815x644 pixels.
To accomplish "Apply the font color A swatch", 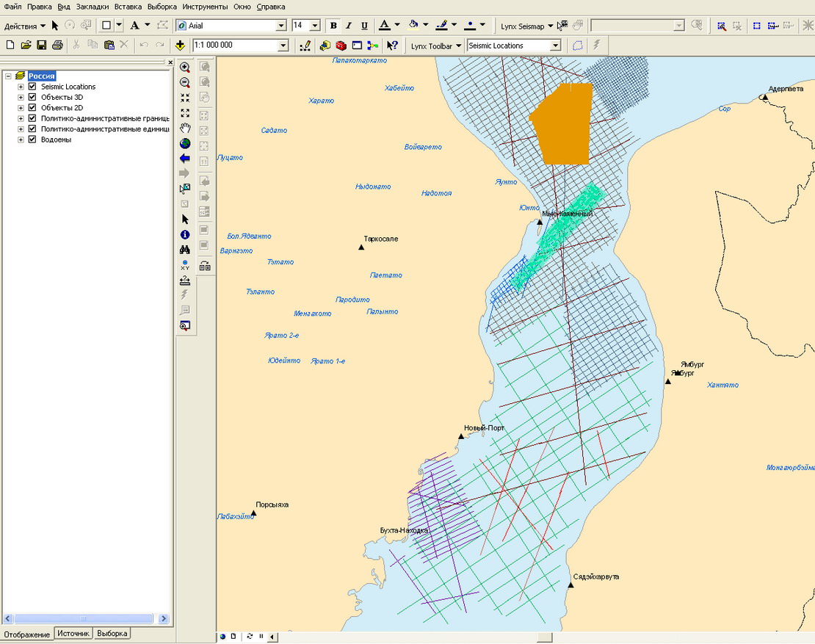I will (x=385, y=26).
